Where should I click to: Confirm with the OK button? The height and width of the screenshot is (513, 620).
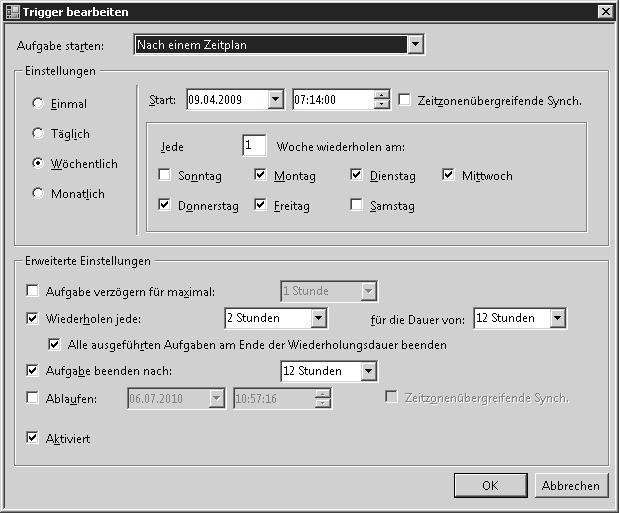[x=491, y=485]
